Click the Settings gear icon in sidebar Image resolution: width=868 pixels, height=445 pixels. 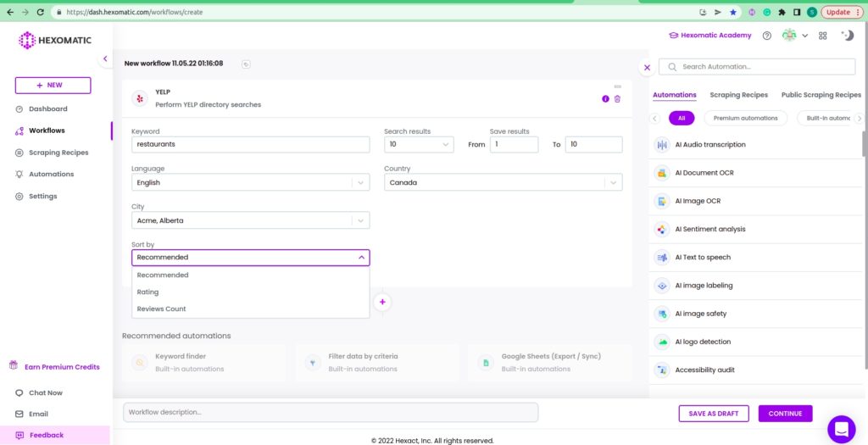[19, 197]
